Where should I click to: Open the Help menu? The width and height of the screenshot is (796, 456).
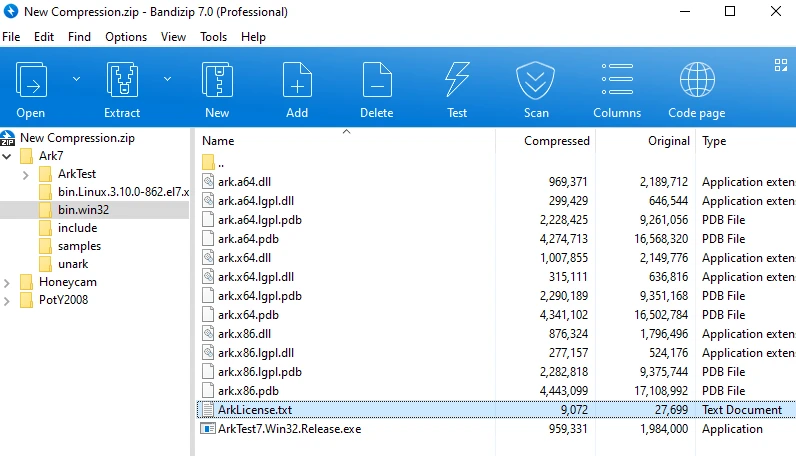pyautogui.click(x=253, y=37)
